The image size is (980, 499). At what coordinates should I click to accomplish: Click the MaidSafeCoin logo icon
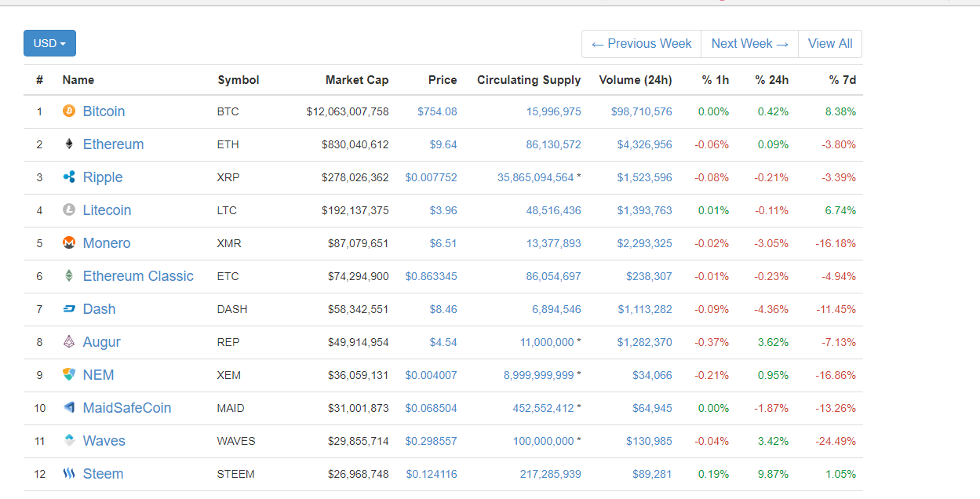(x=69, y=408)
